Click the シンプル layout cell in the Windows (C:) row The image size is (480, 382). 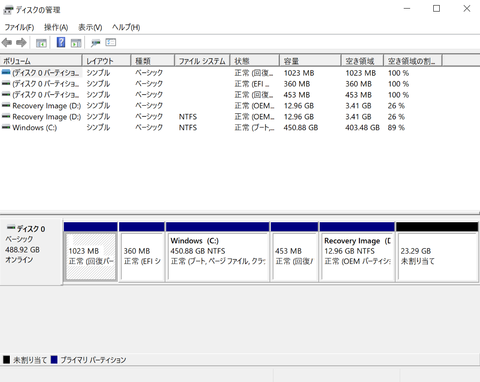click(98, 128)
